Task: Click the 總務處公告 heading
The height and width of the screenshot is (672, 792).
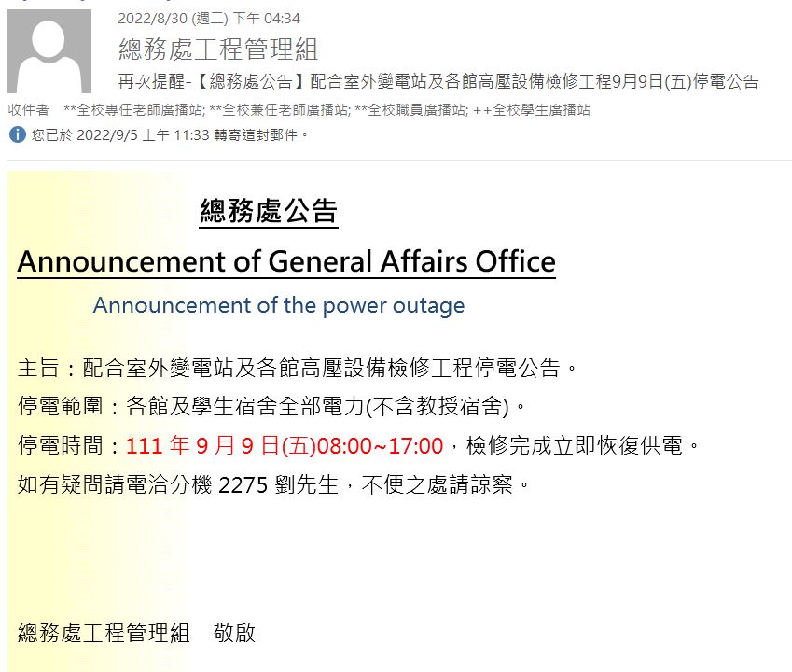Action: click(269, 211)
